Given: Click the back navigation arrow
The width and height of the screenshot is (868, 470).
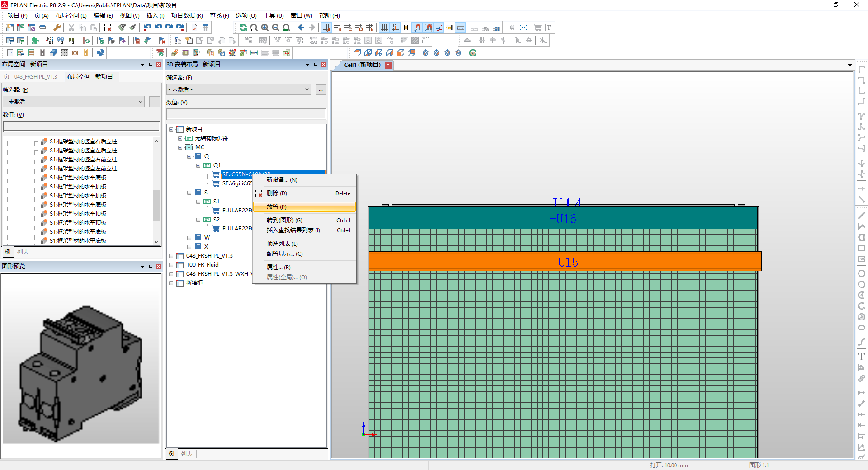Looking at the screenshot, I should pos(301,28).
